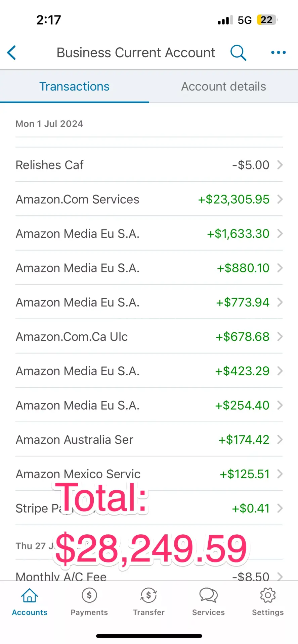Tap the battery indicator in status bar

pos(267,20)
